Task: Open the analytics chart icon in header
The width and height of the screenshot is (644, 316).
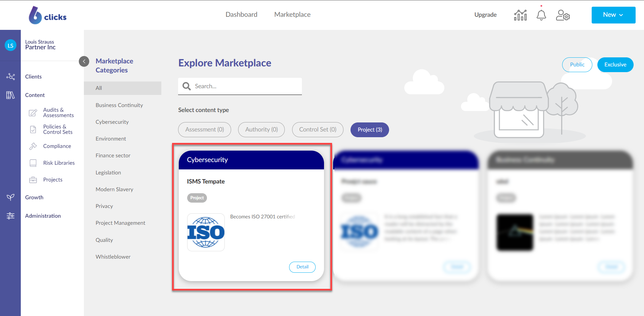Action: pyautogui.click(x=520, y=15)
